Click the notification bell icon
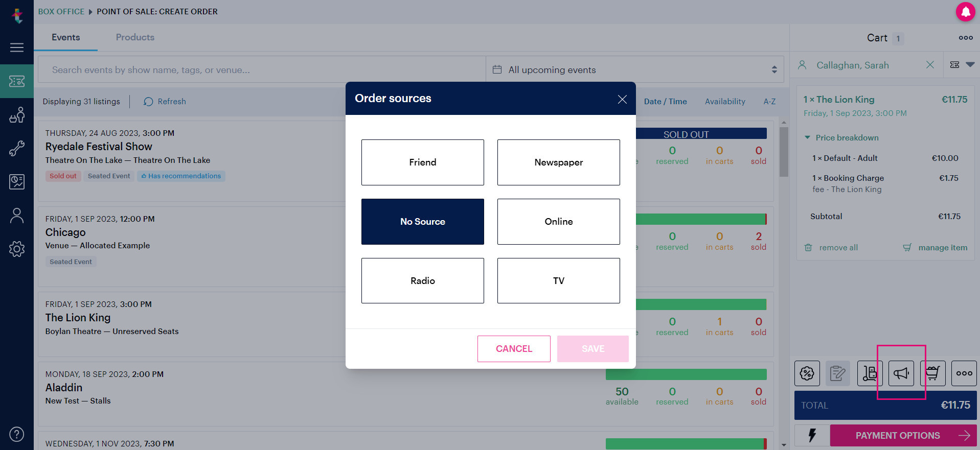 pos(965,11)
